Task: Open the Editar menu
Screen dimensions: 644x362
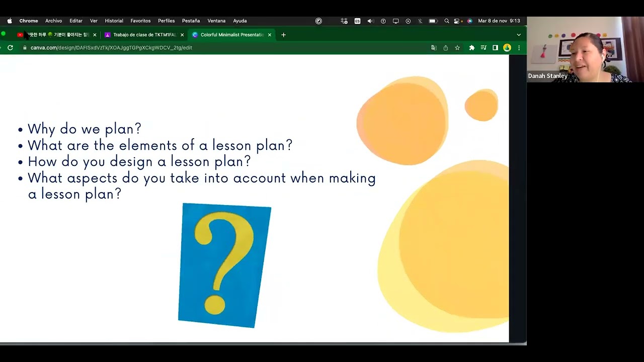Action: tap(76, 21)
